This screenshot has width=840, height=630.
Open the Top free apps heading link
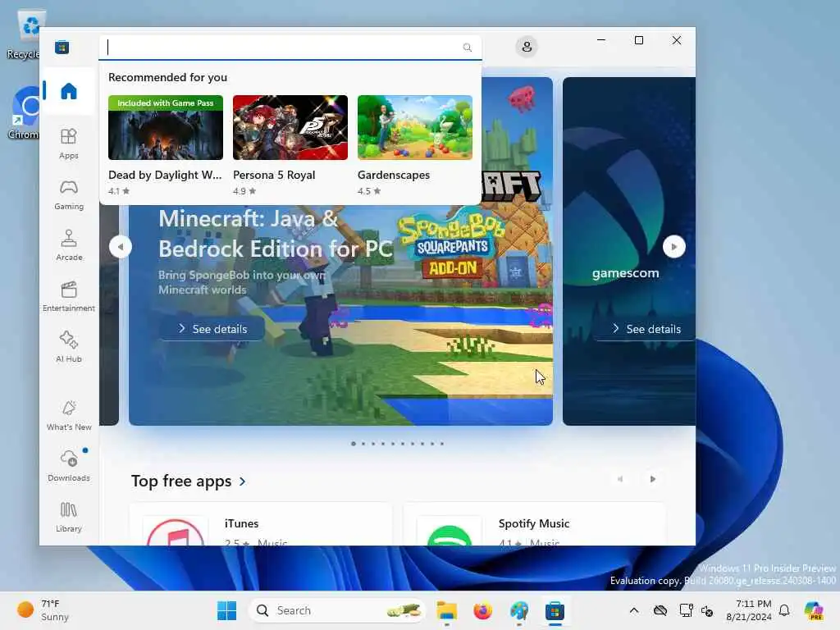tap(181, 481)
